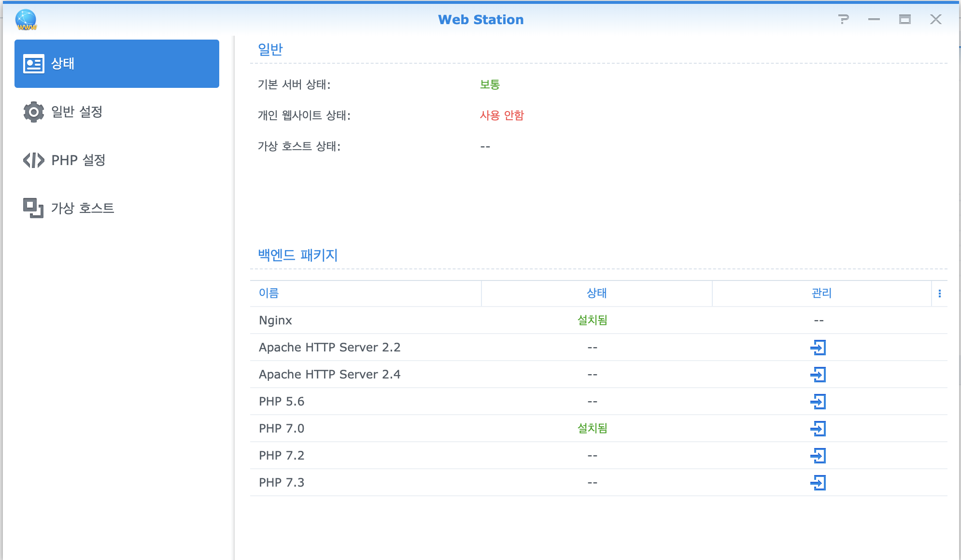Click the manage icon for PHP 7.3

point(818,483)
